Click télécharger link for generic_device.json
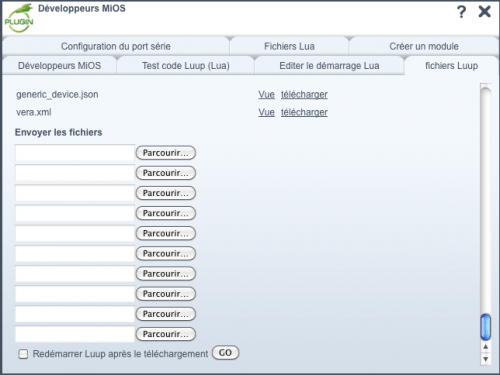 pyautogui.click(x=304, y=95)
